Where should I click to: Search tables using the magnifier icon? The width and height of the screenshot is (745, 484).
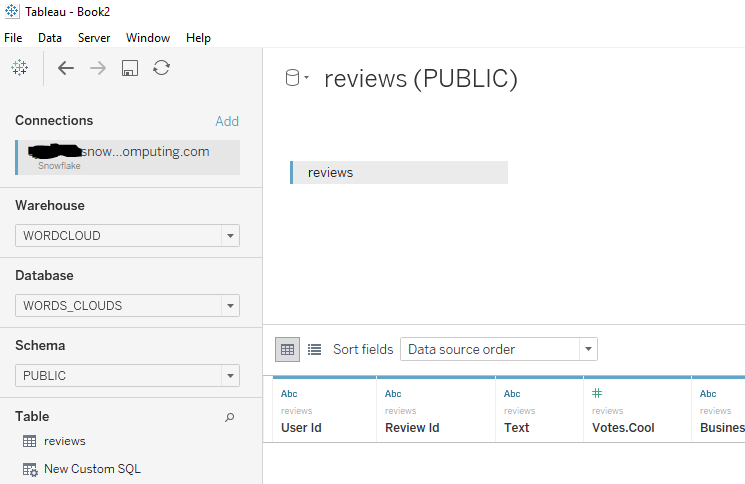[x=229, y=418]
